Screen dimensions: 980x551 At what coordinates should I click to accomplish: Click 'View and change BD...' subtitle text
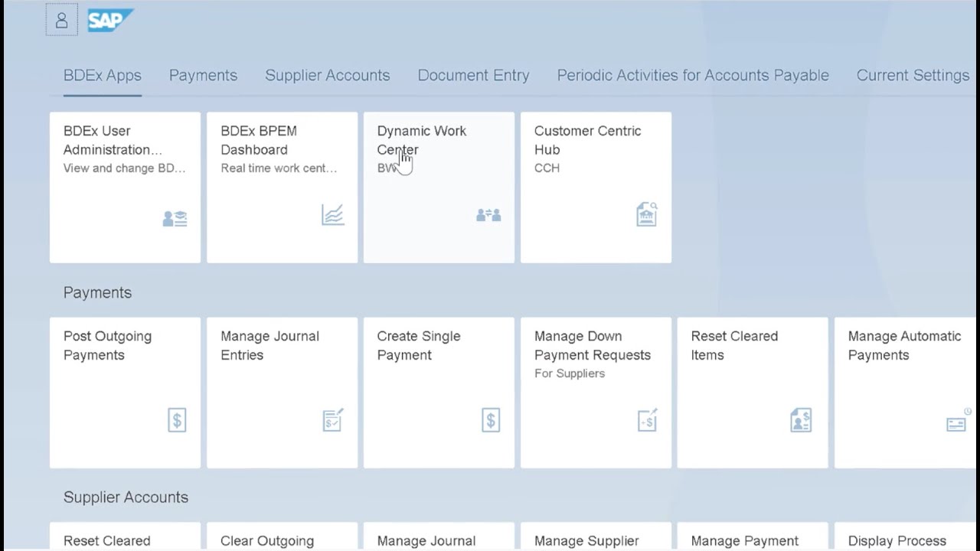click(124, 168)
